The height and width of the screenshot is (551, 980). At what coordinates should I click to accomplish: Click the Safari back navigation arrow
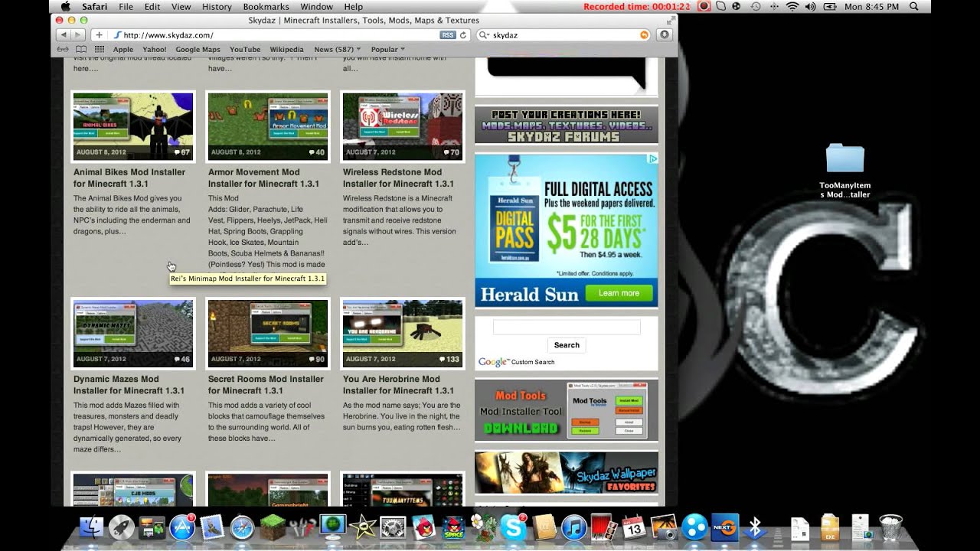click(x=63, y=35)
